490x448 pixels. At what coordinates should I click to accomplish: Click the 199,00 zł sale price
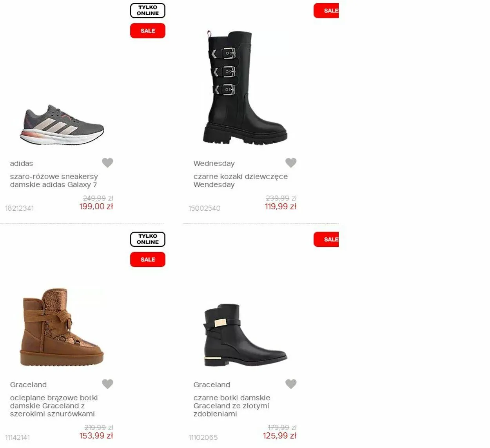point(96,207)
